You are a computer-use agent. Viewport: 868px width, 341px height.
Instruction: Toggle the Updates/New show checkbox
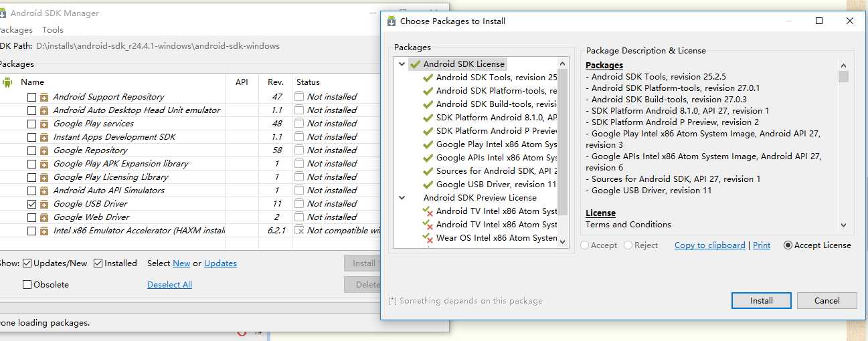pyautogui.click(x=27, y=263)
